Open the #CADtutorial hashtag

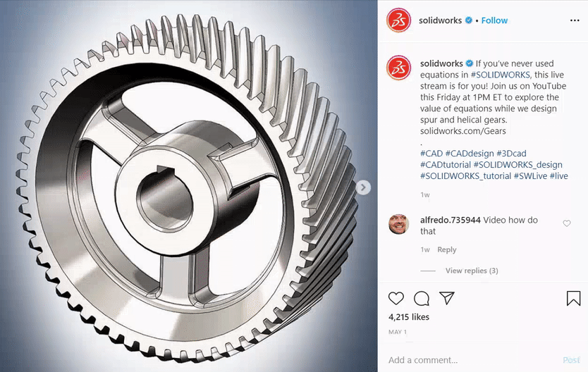tap(446, 164)
